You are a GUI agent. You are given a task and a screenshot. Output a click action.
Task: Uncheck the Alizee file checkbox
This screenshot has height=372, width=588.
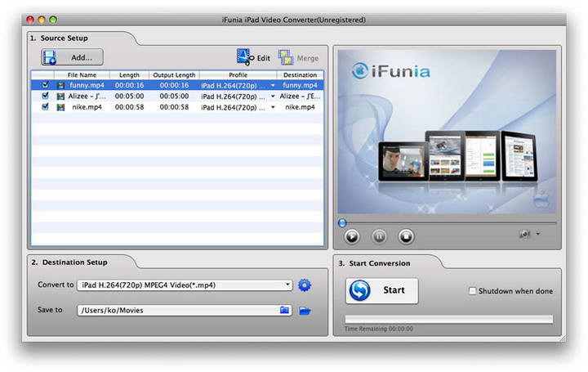click(x=46, y=96)
